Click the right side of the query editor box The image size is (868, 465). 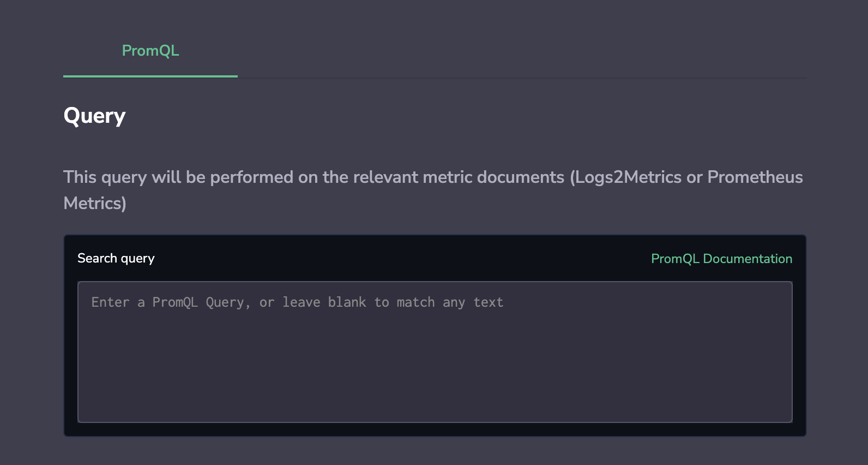[763, 351]
